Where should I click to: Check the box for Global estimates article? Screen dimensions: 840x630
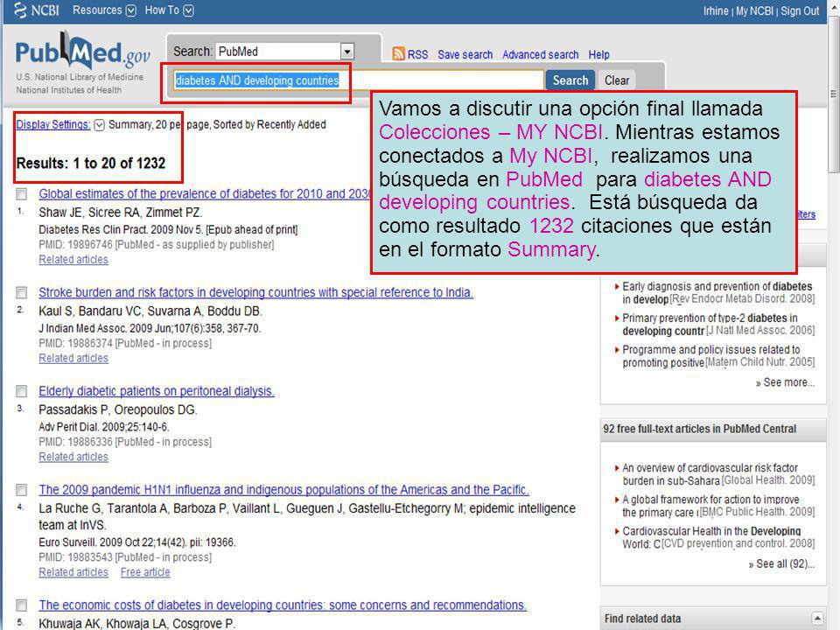click(21, 193)
